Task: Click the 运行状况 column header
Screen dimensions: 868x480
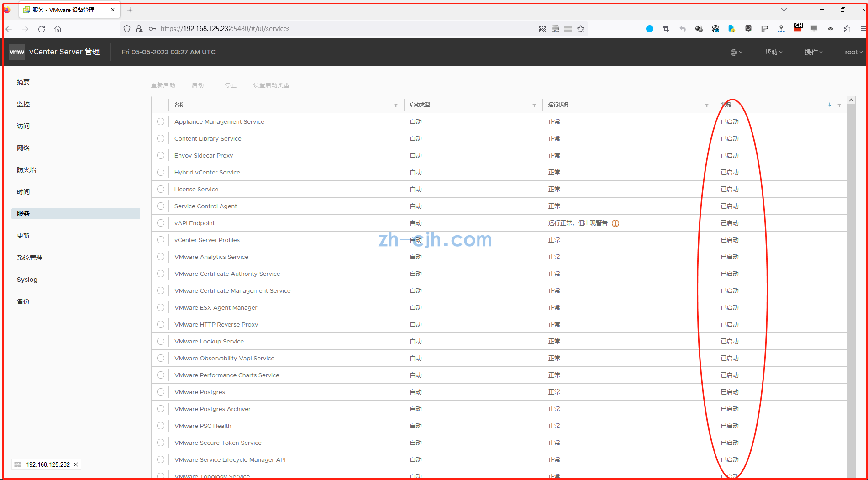Action: click(x=558, y=105)
